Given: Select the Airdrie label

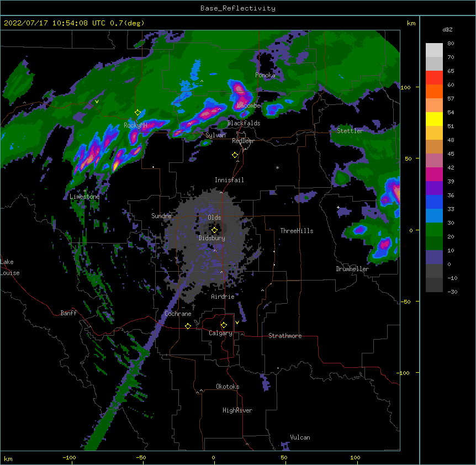Looking at the screenshot, I should (x=223, y=297).
